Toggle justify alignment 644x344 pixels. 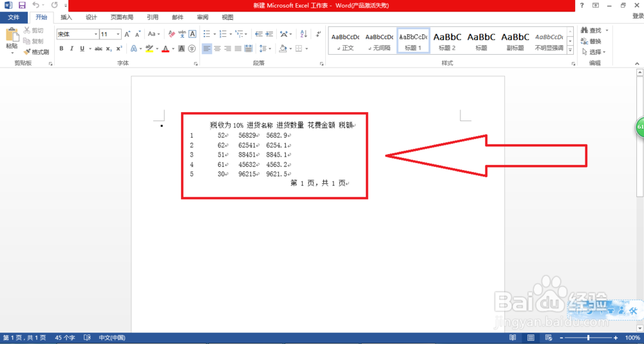[x=238, y=48]
